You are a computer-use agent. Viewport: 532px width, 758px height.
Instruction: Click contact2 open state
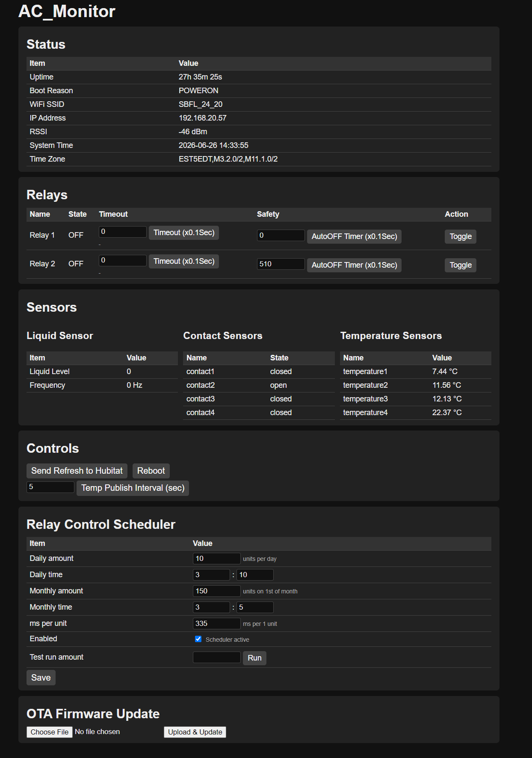[x=278, y=385]
